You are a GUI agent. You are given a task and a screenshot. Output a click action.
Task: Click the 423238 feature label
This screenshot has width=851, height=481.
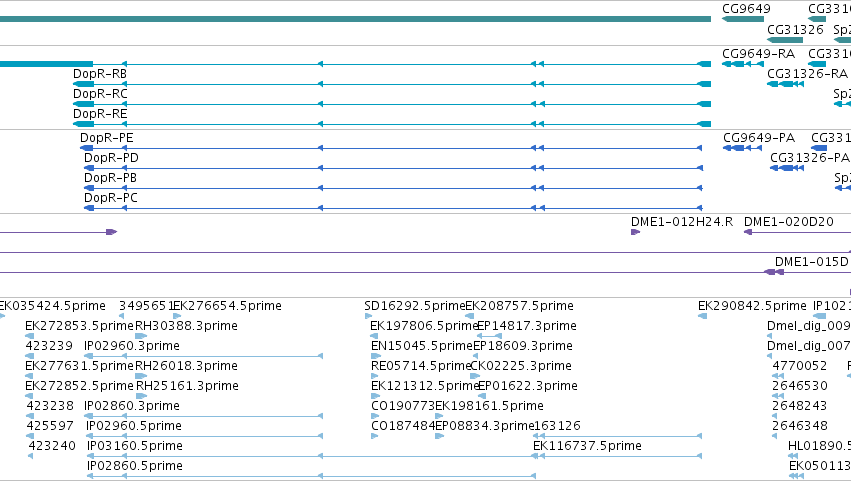point(49,407)
